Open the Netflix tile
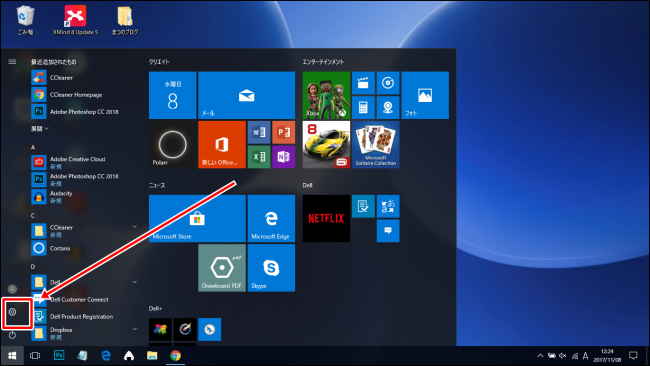The width and height of the screenshot is (650, 366). point(326,218)
